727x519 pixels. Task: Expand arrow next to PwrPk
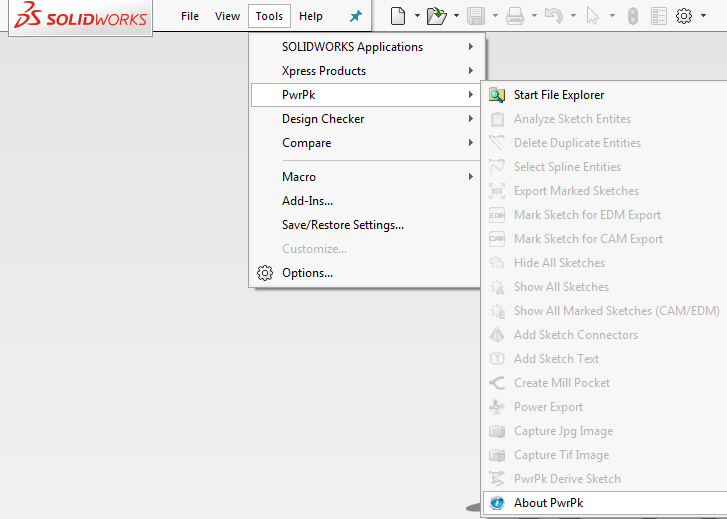point(471,95)
